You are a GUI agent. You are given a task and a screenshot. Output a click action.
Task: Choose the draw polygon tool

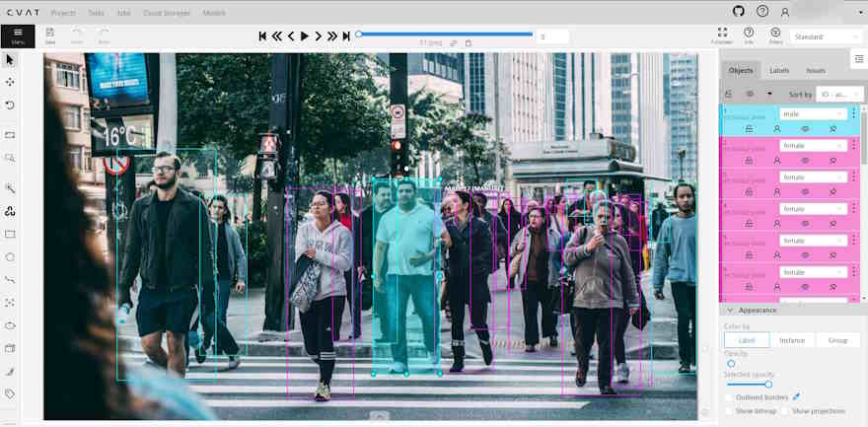pos(10,256)
